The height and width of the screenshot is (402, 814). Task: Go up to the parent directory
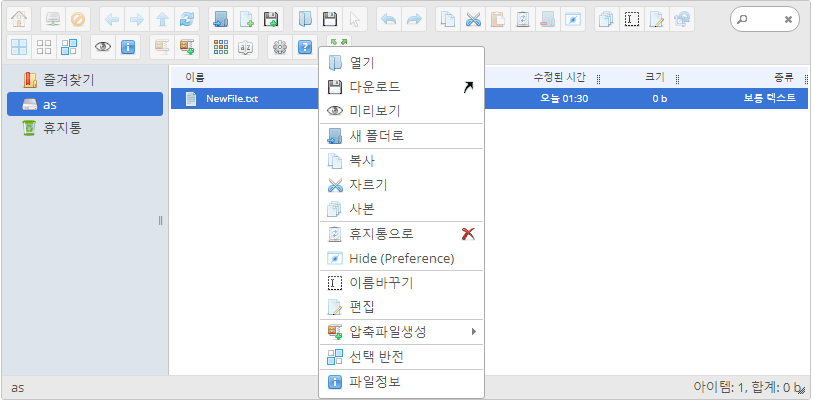pyautogui.click(x=161, y=20)
